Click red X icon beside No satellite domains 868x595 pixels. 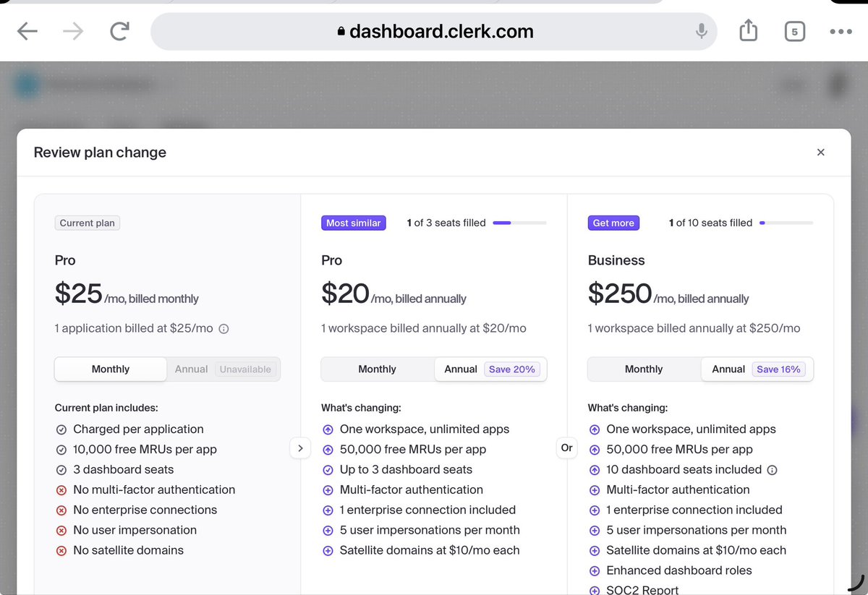pos(61,551)
